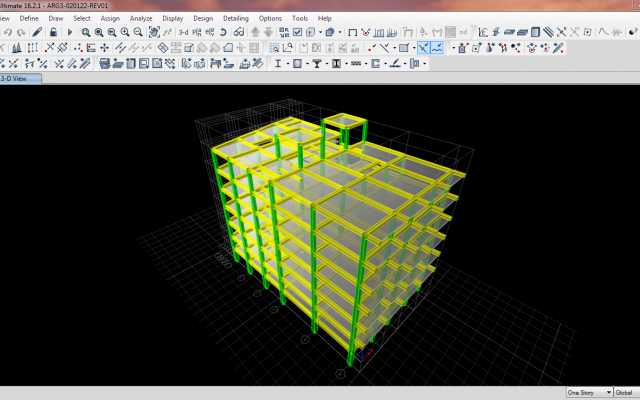This screenshot has width=640, height=400.
Task: Click the Undo arrow icon
Action: coord(8,32)
